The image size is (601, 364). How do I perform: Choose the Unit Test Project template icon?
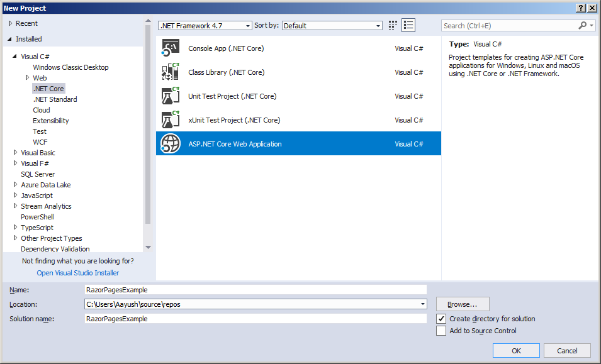[171, 96]
